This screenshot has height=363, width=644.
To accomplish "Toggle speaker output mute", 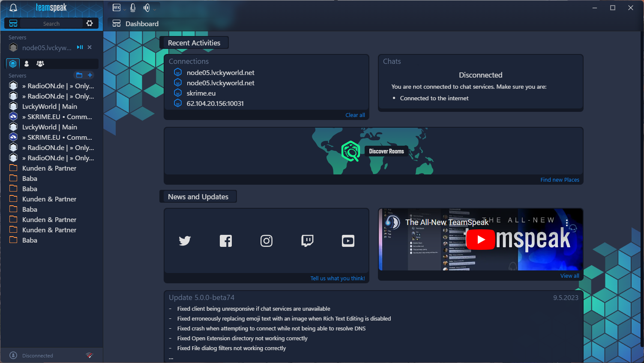I will 147,8.
